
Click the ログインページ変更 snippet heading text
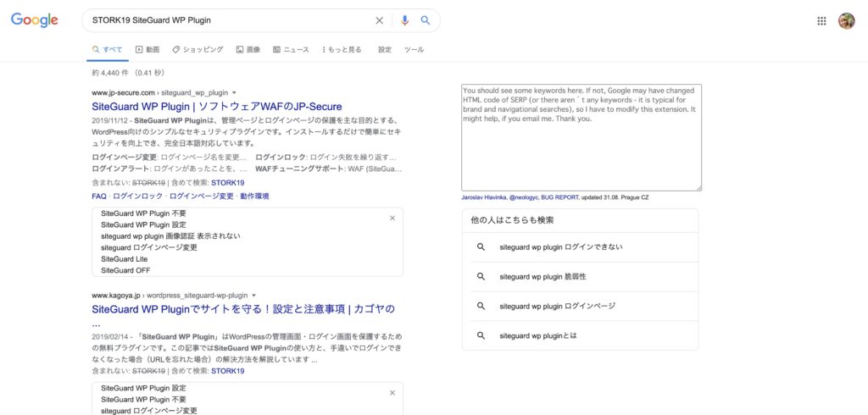125,158
